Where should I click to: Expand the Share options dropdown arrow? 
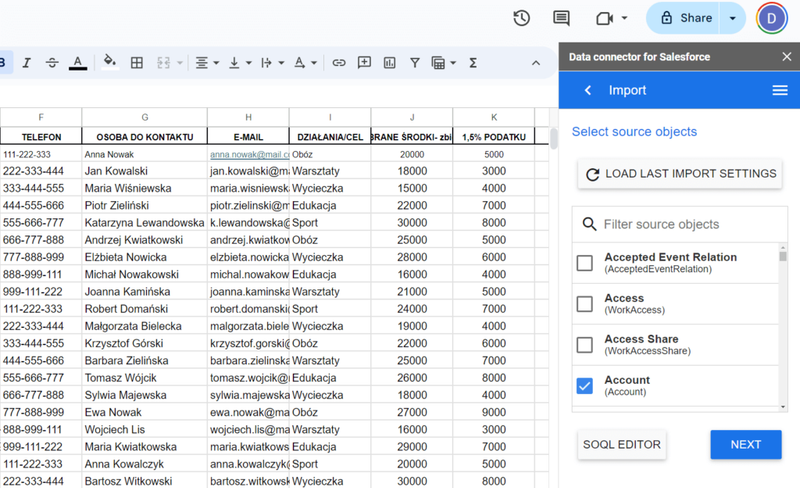[733, 18]
